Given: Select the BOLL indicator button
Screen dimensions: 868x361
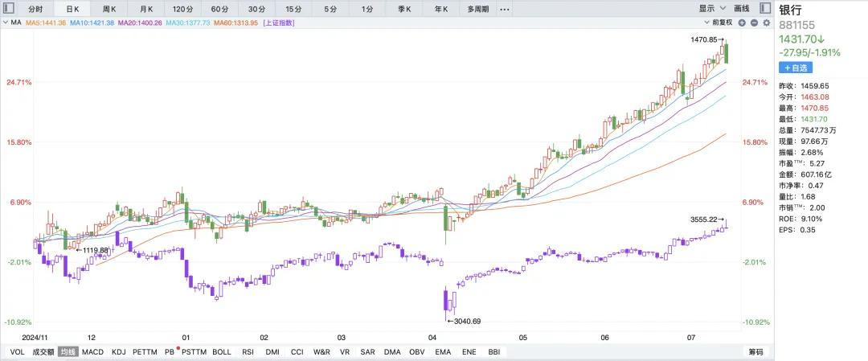Looking at the screenshot, I should click(221, 352).
